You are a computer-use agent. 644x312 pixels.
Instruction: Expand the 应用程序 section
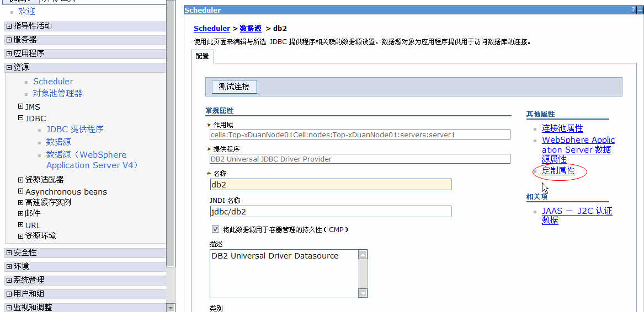coord(9,53)
